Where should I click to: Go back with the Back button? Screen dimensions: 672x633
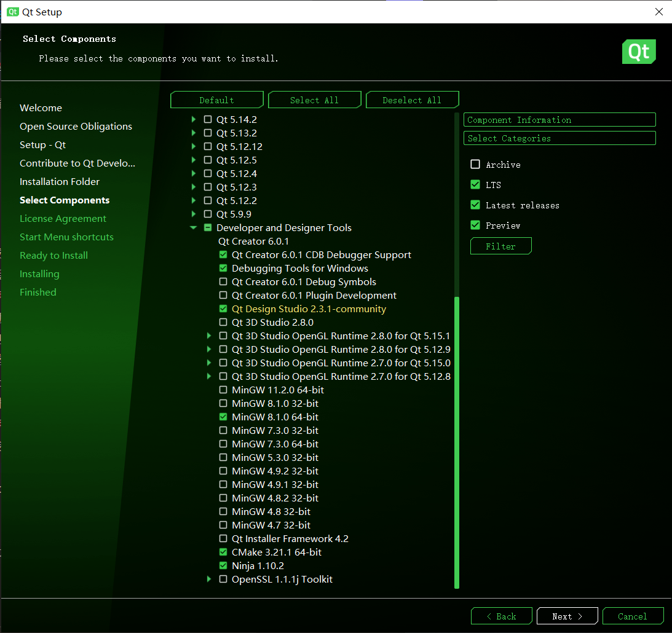(x=502, y=616)
